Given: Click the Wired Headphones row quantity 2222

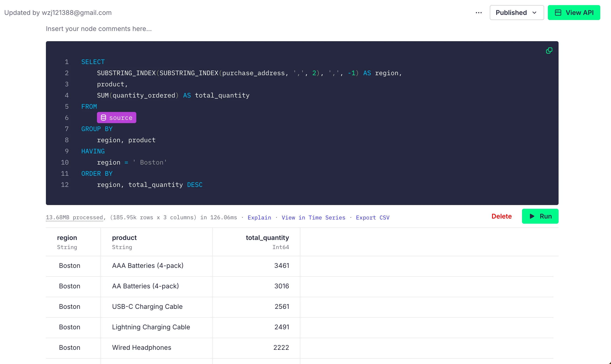Looking at the screenshot, I should tap(281, 347).
